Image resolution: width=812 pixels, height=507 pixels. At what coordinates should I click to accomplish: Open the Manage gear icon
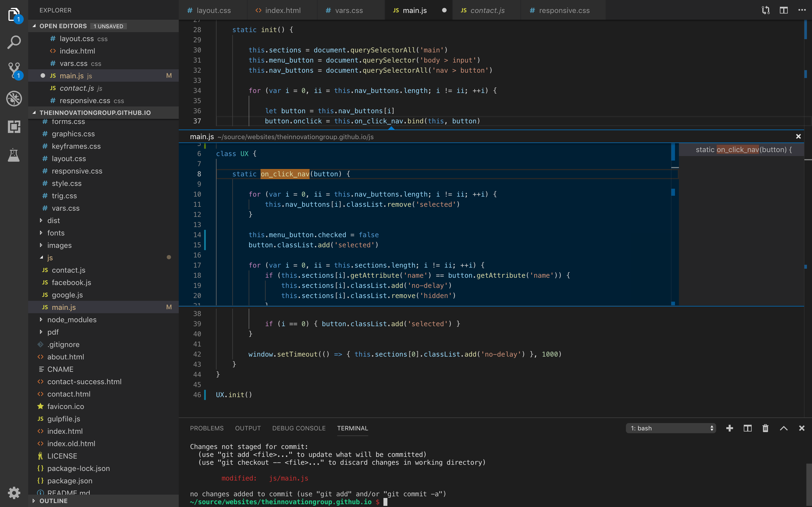14,493
